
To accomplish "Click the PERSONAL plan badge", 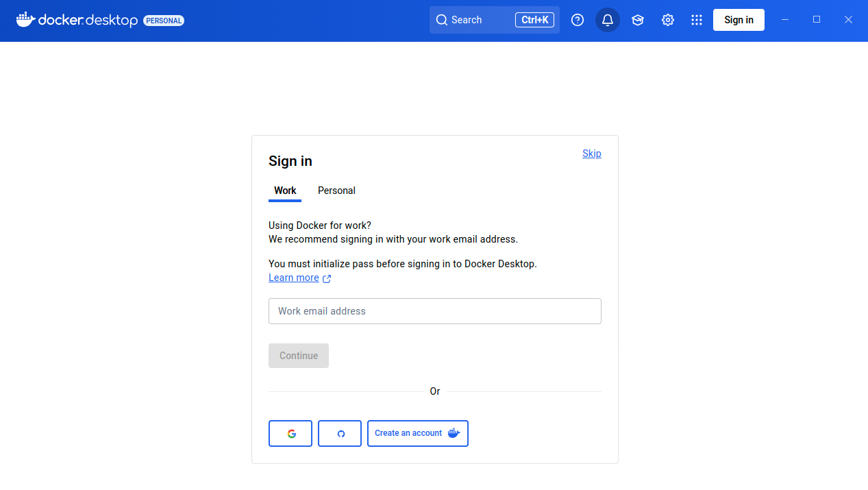I will [x=164, y=21].
